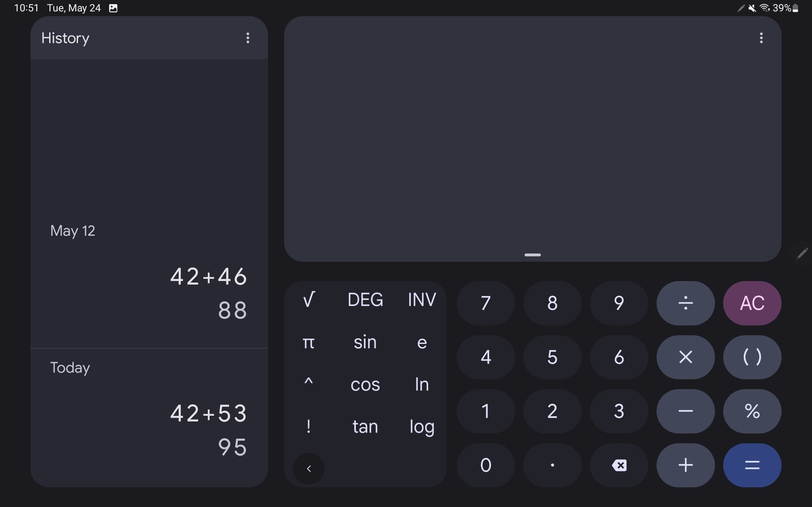The image size is (812, 507).
Task: Tap the backspace delete icon
Action: pyautogui.click(x=619, y=465)
